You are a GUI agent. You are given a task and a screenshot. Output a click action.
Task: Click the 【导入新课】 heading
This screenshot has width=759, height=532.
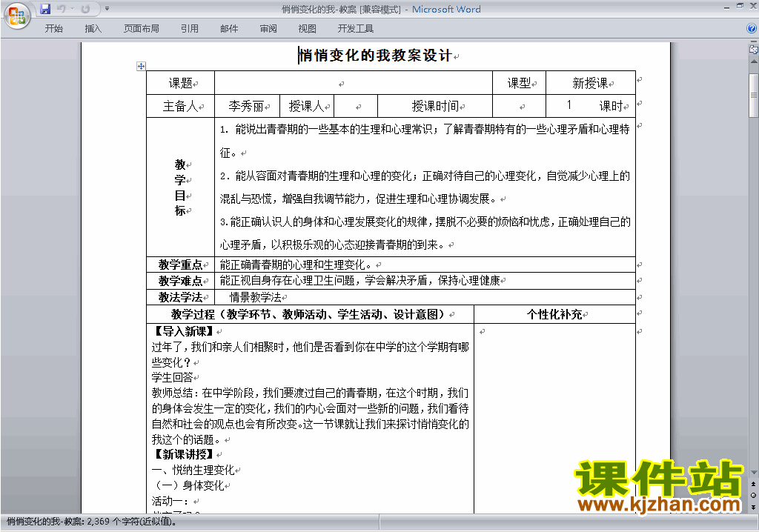click(182, 331)
